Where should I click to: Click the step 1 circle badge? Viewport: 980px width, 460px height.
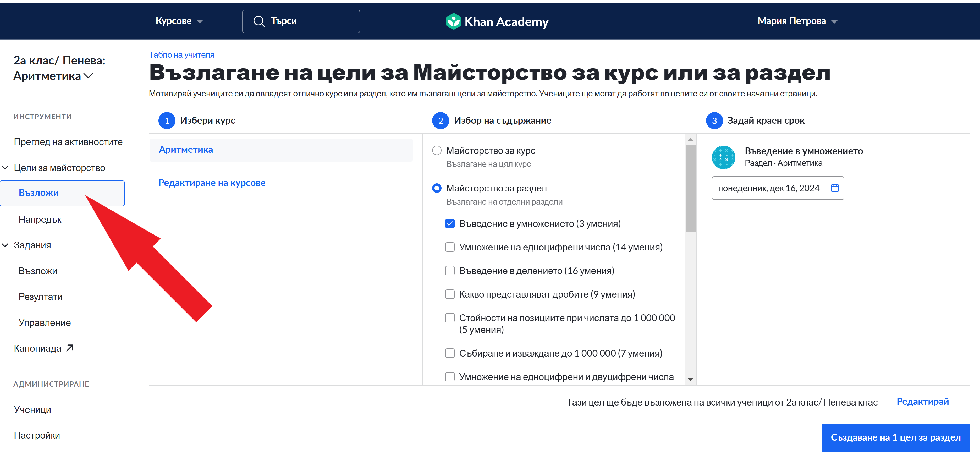pos(167,121)
